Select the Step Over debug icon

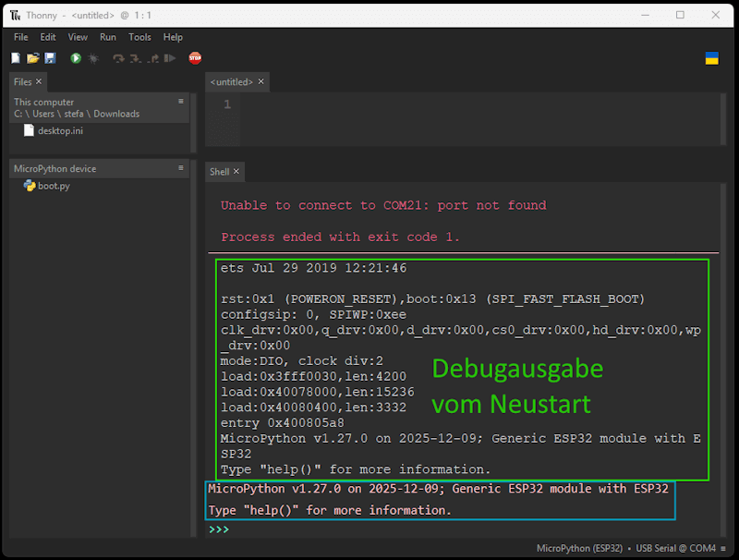[x=119, y=58]
